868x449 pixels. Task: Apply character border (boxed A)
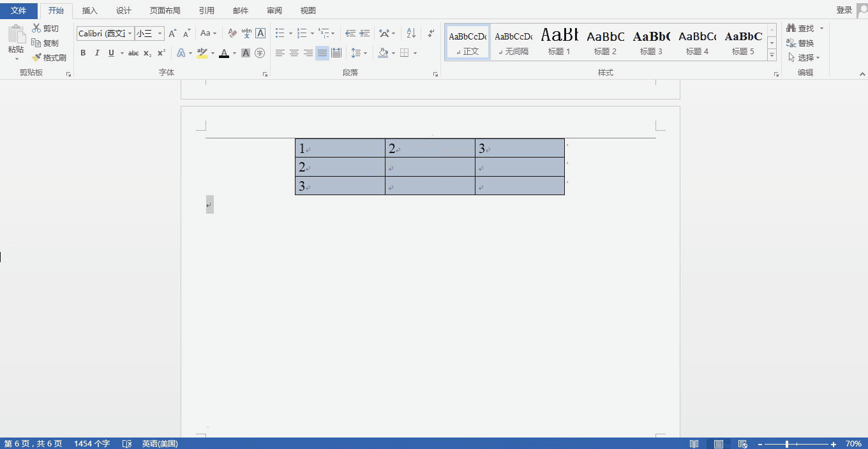coord(260,33)
